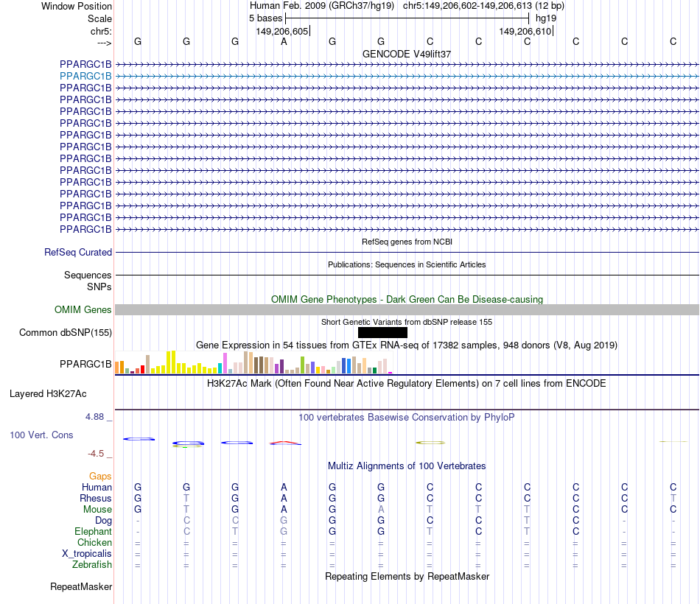
Task: Click the '5 bases' scale bar text
Action: 265,18
